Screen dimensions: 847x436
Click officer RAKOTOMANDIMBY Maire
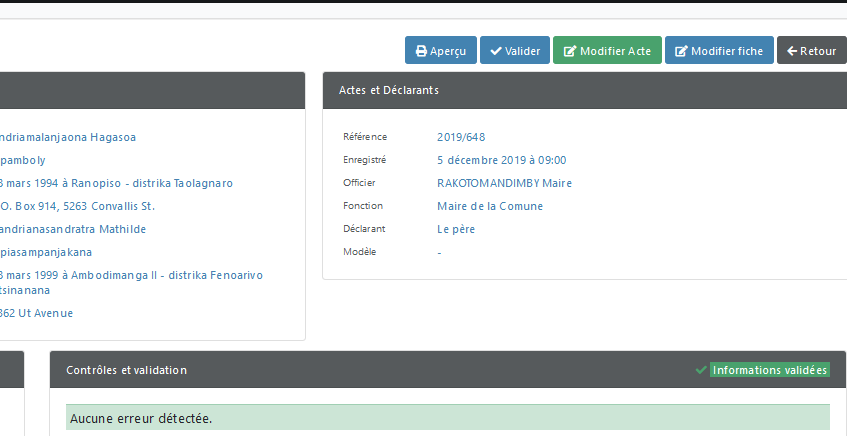[x=504, y=183]
